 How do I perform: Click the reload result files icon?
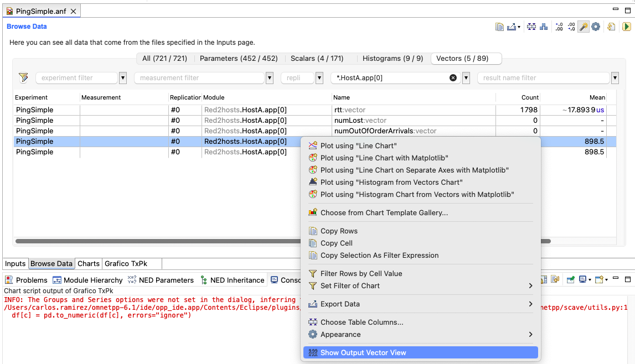(611, 27)
